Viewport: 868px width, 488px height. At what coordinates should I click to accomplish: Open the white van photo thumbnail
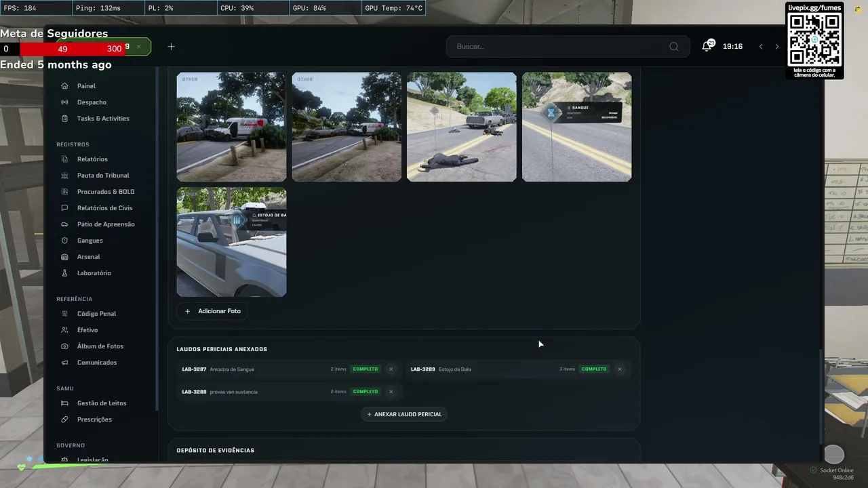click(x=231, y=127)
